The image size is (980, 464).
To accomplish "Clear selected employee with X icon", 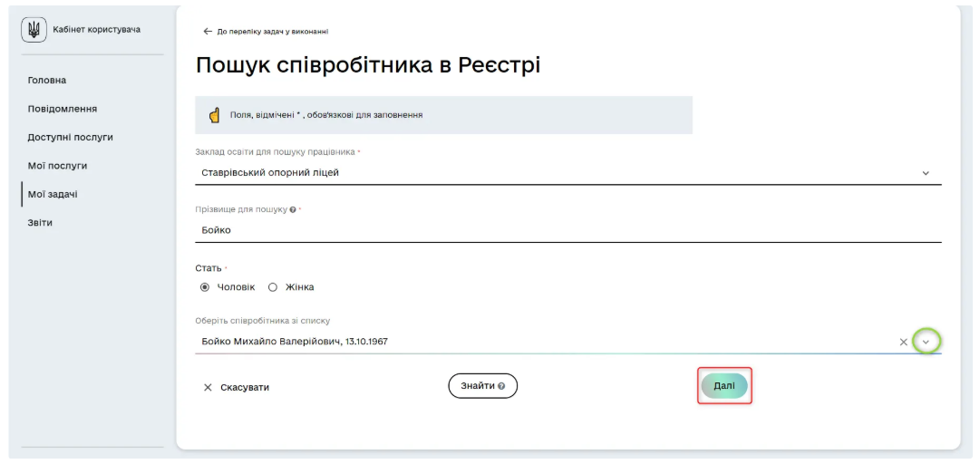I will [903, 342].
